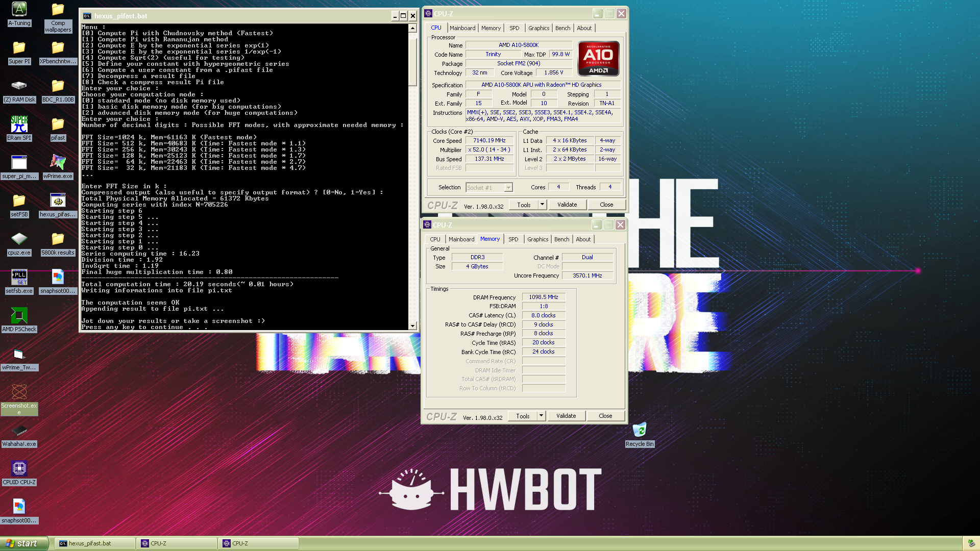
Task: Launch Wahaha!.exe desktop icon
Action: [x=19, y=435]
